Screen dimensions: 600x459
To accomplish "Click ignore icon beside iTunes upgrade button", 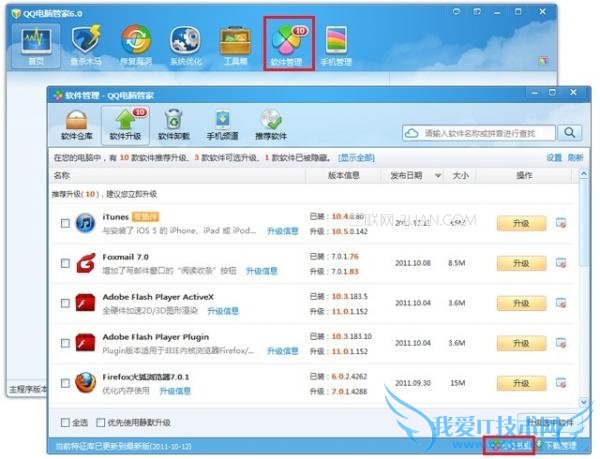I will click(x=561, y=223).
